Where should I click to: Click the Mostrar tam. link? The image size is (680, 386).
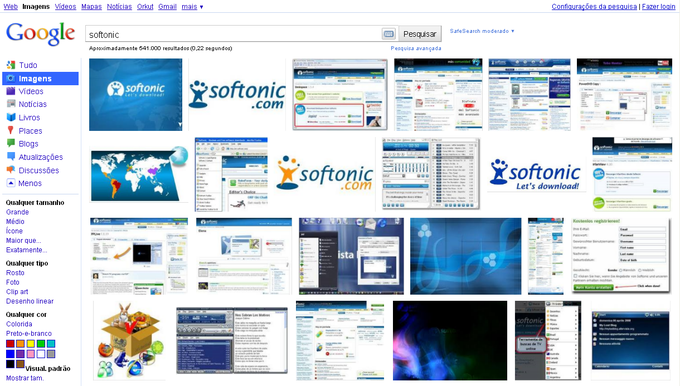[x=25, y=378]
